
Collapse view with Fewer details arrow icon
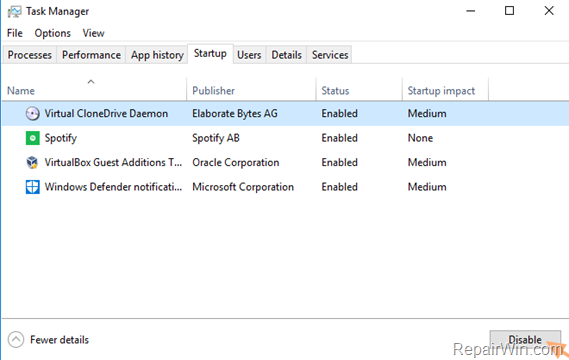pos(16,340)
